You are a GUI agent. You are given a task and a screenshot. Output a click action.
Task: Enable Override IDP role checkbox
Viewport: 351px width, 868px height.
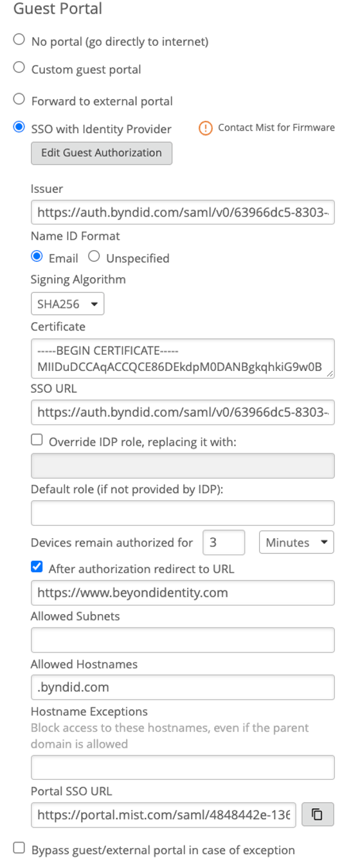(x=37, y=441)
